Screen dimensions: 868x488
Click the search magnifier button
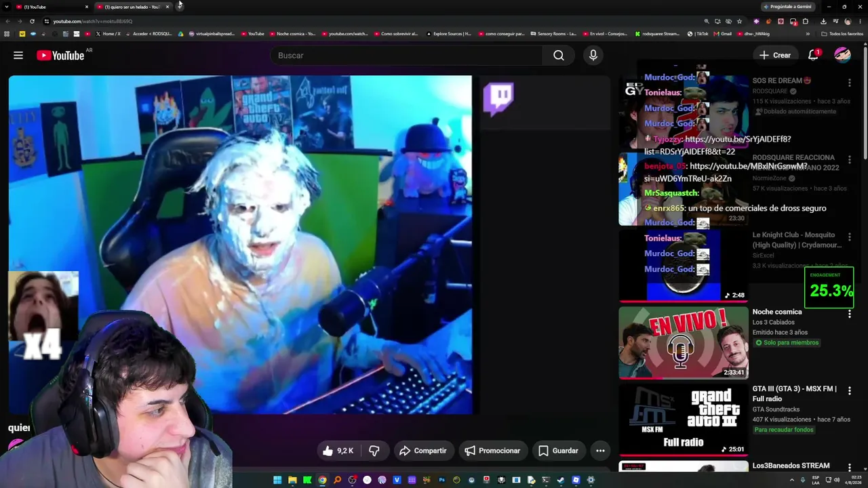click(559, 56)
